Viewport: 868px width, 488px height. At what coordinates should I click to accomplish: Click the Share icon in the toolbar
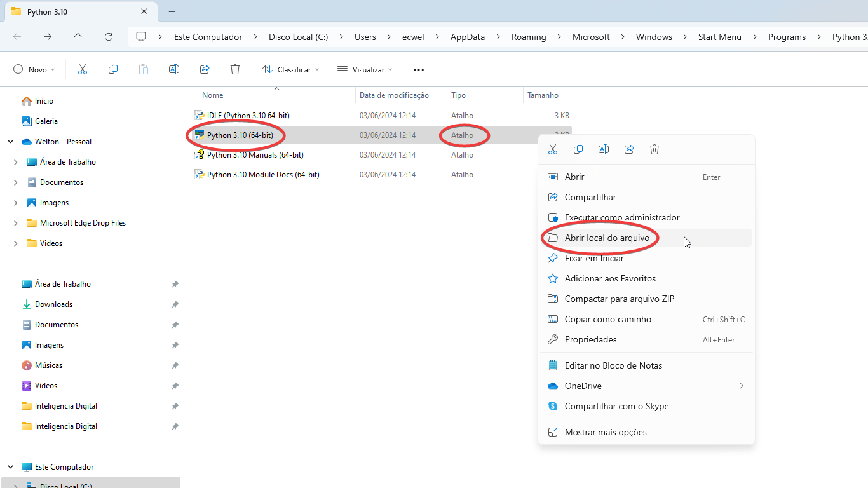pyautogui.click(x=205, y=69)
